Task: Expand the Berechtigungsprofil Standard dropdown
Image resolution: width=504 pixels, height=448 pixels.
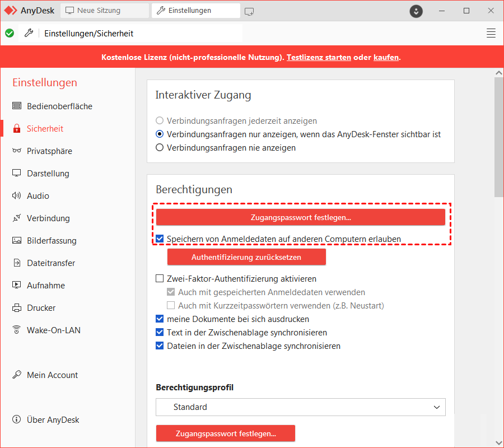Action: tap(300, 407)
